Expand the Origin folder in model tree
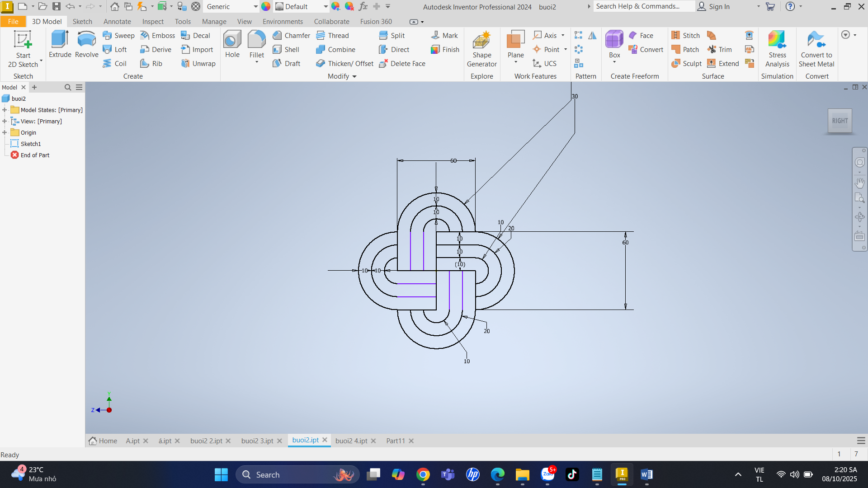The width and height of the screenshot is (868, 488). (x=5, y=132)
